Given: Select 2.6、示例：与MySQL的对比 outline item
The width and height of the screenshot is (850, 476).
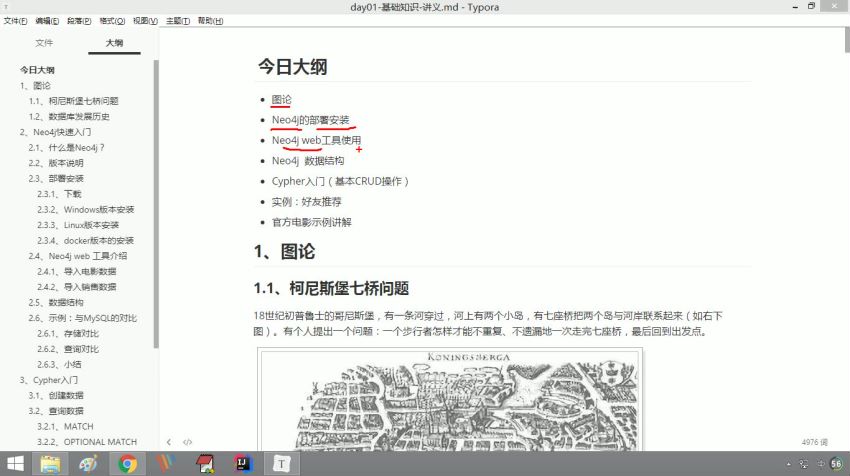Looking at the screenshot, I should click(x=82, y=318).
